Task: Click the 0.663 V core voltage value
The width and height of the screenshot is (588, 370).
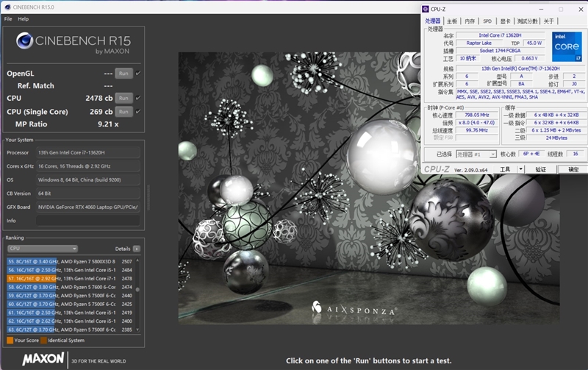Action: click(x=529, y=58)
